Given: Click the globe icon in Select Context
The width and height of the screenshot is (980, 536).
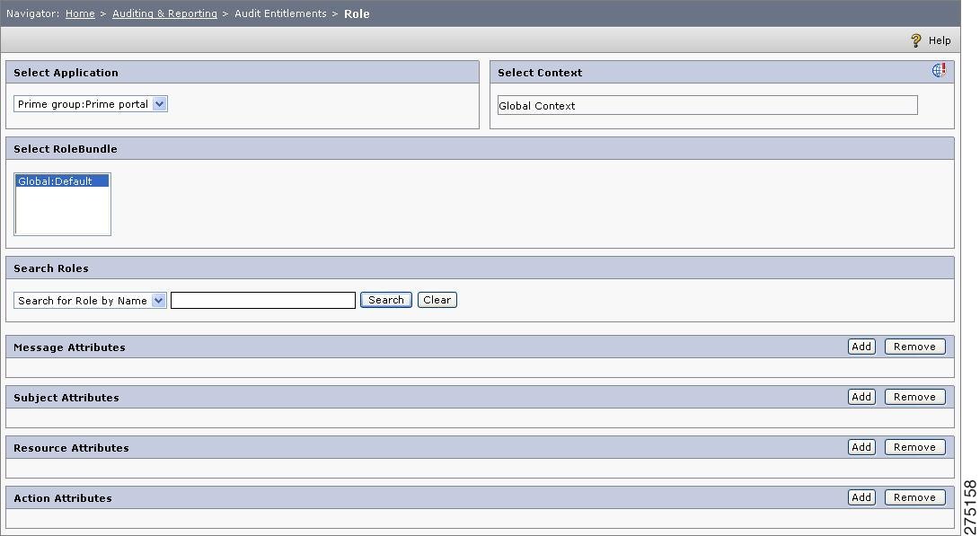Looking at the screenshot, I should 939,70.
